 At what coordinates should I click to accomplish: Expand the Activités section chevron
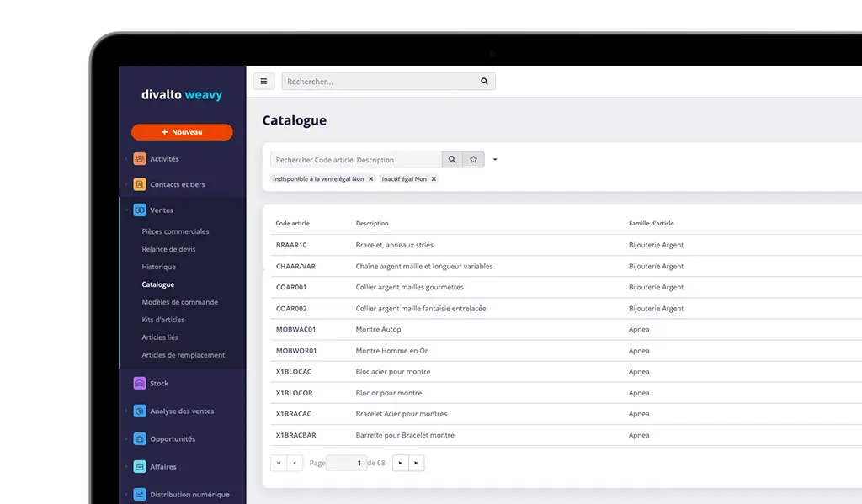pyautogui.click(x=126, y=159)
